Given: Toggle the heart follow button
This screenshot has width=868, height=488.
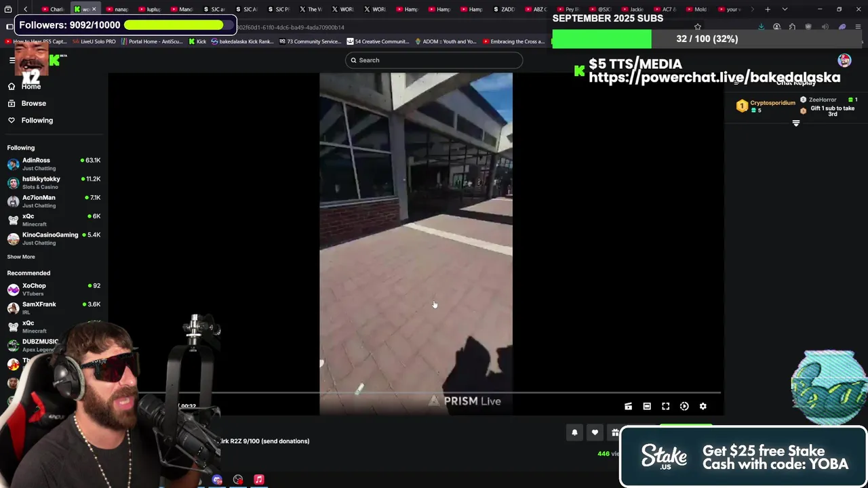Looking at the screenshot, I should click(595, 432).
